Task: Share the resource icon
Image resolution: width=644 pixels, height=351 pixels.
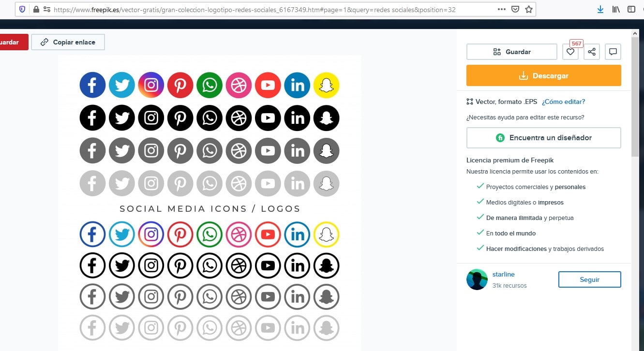Action: 592,52
